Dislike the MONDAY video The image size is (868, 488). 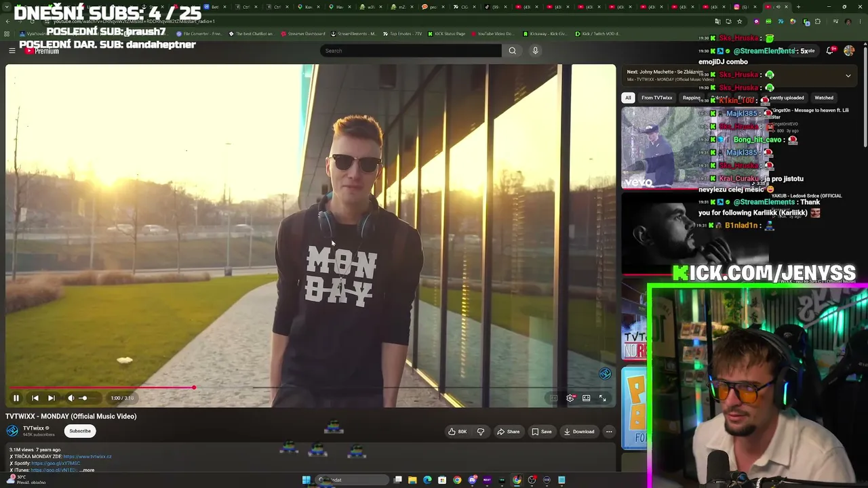tap(481, 432)
